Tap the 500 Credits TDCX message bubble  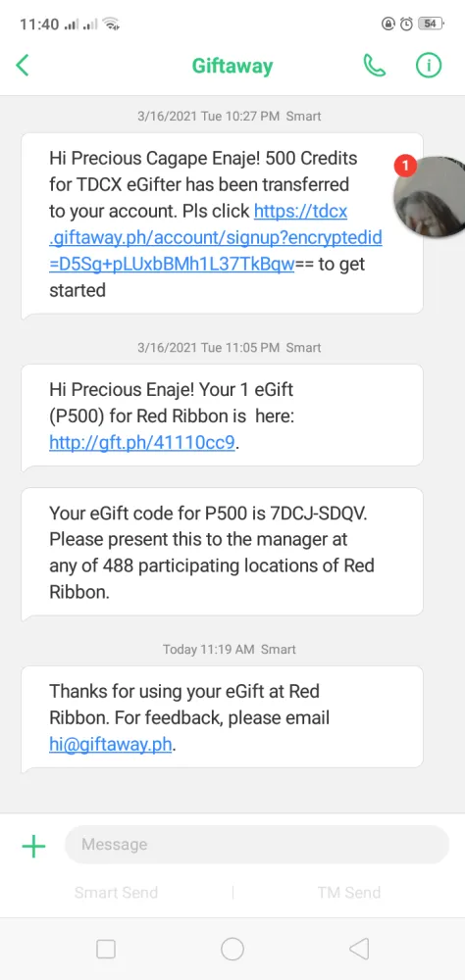(x=222, y=224)
